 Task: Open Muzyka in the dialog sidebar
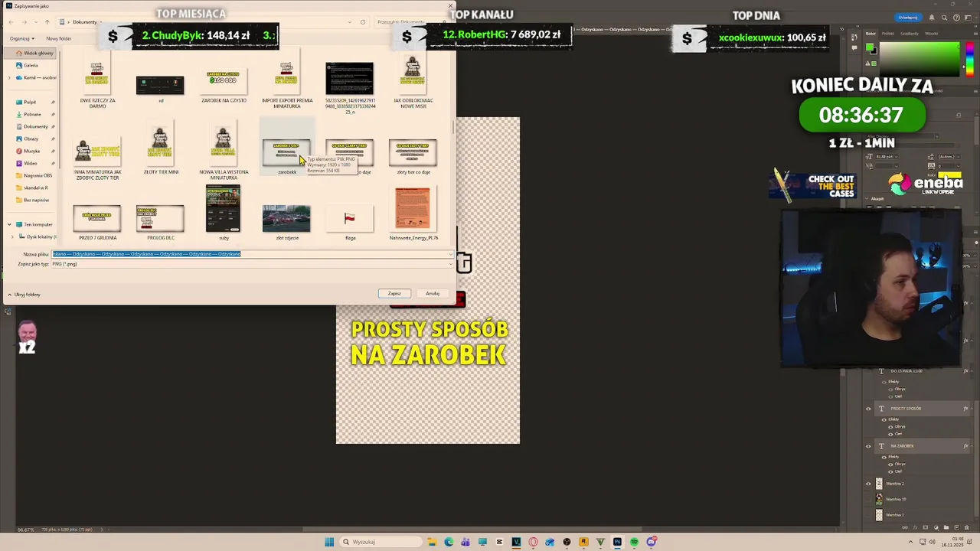(31, 151)
